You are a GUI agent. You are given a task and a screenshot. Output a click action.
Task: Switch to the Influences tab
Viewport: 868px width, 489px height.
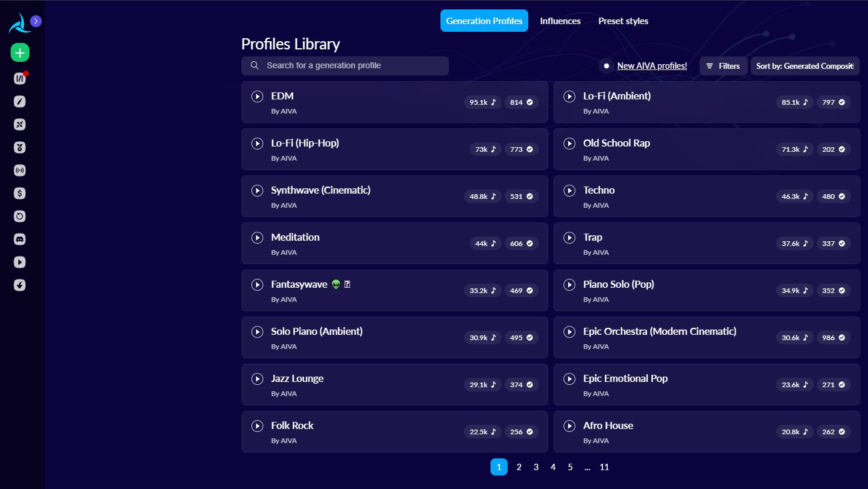(x=560, y=21)
